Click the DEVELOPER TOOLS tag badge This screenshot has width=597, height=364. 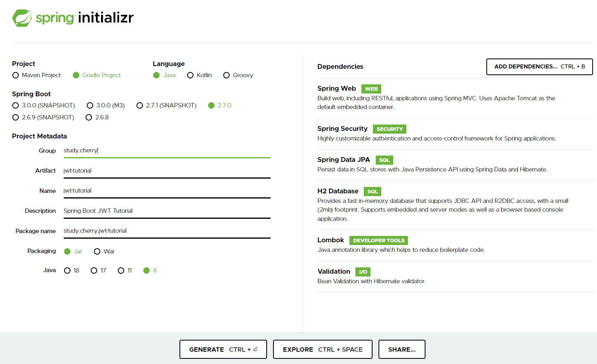379,241
